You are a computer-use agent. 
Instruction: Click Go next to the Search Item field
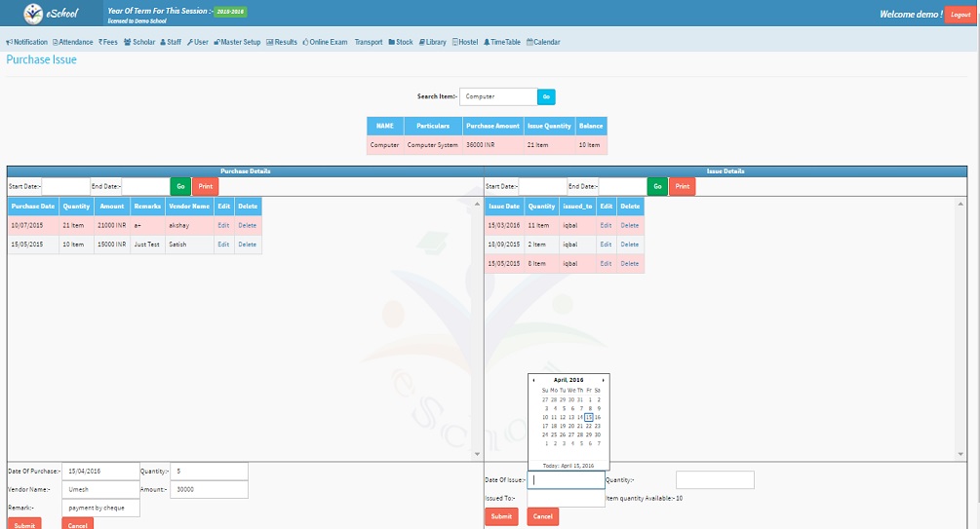[x=546, y=96]
